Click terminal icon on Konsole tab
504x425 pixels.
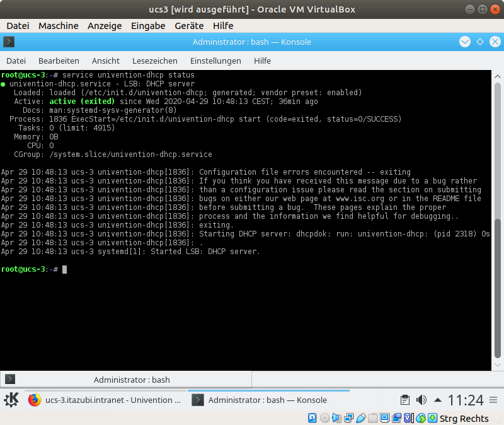coord(10,380)
